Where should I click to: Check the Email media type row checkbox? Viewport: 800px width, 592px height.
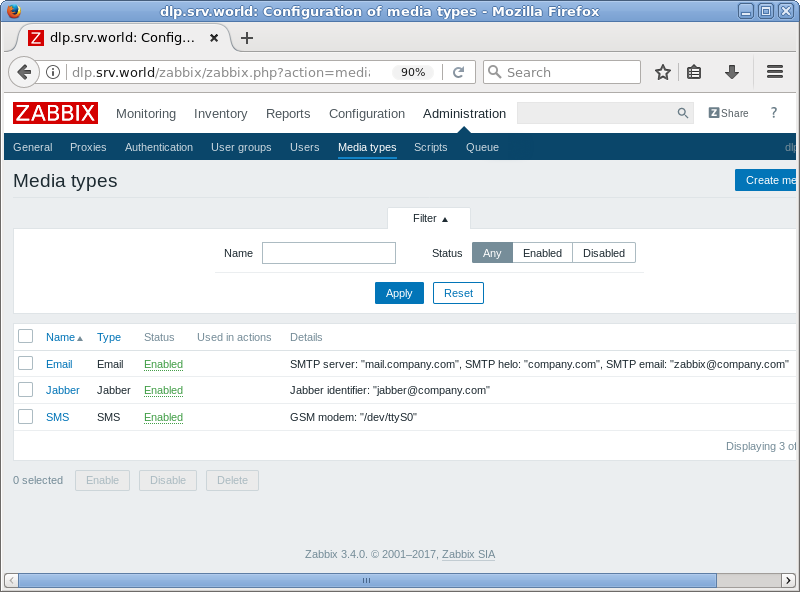pos(26,363)
